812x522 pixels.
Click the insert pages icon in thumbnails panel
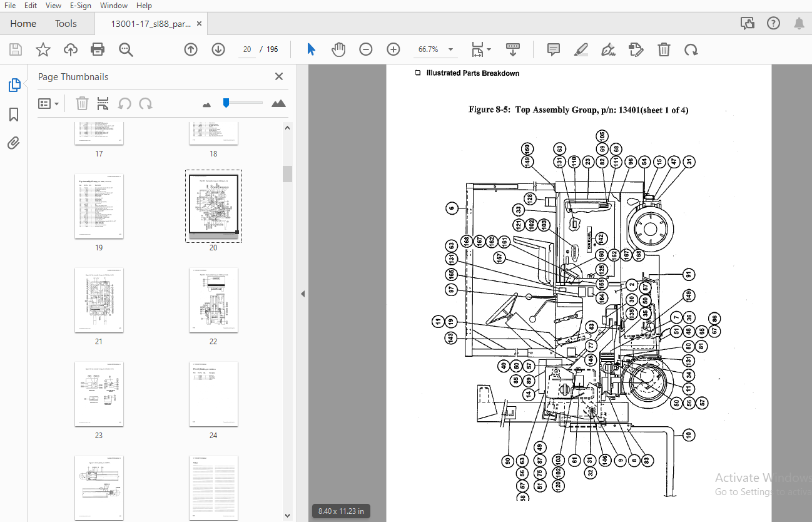point(103,103)
